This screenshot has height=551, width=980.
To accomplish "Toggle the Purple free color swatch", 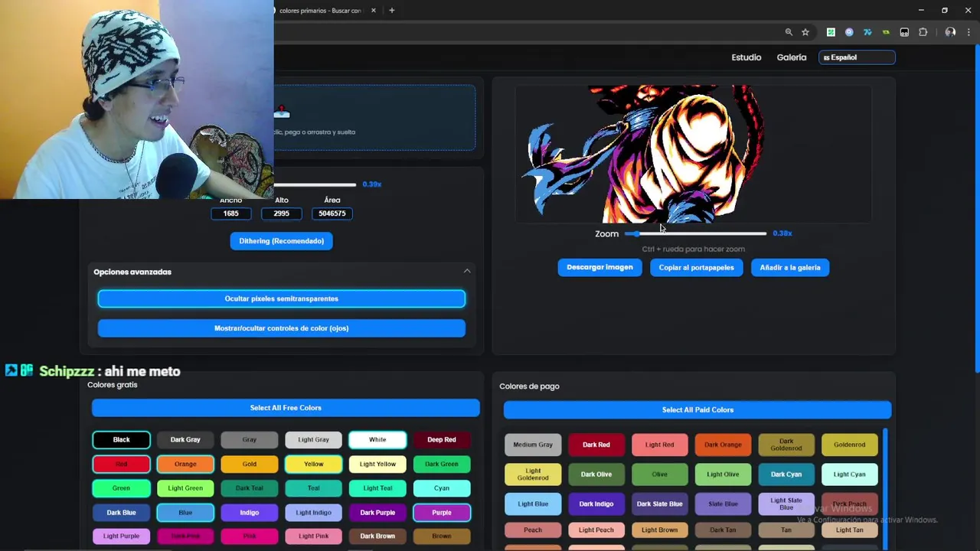I will [442, 513].
